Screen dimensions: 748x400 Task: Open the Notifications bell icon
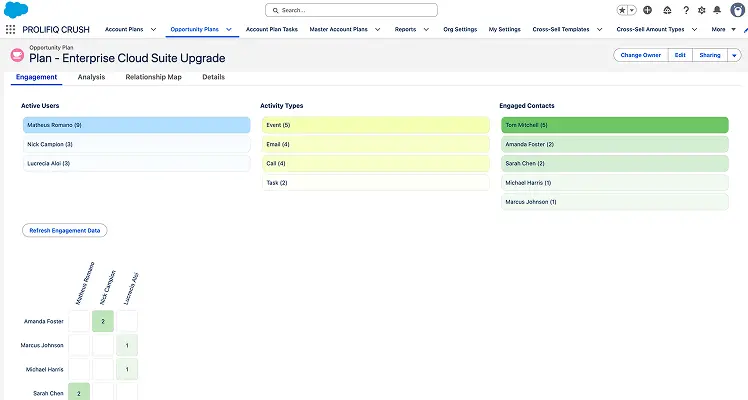click(x=717, y=10)
